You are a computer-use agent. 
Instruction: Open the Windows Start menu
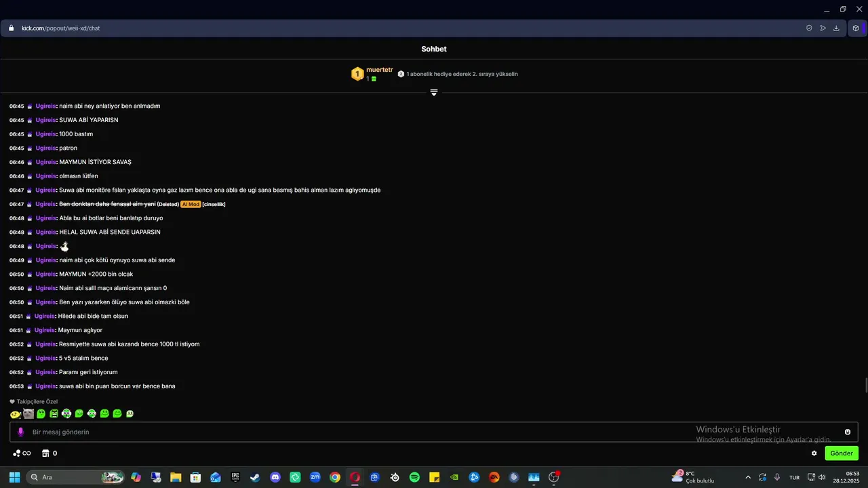[x=14, y=477]
